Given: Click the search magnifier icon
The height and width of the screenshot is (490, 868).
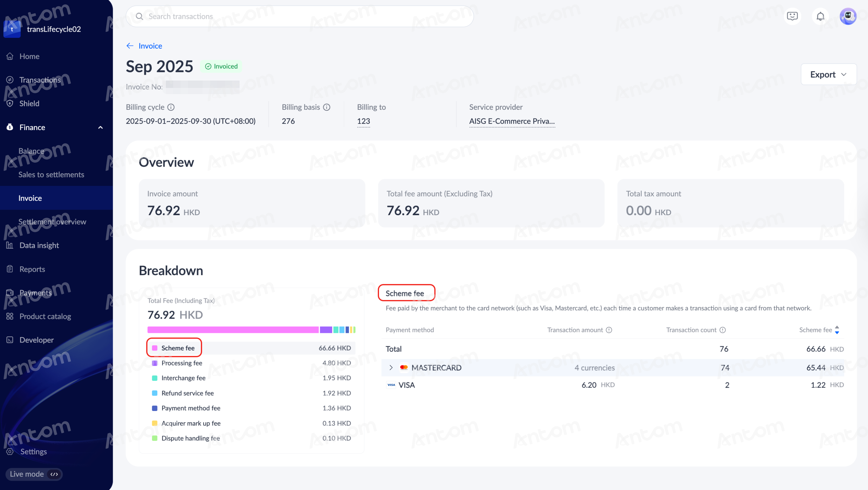Looking at the screenshot, I should 139,17.
